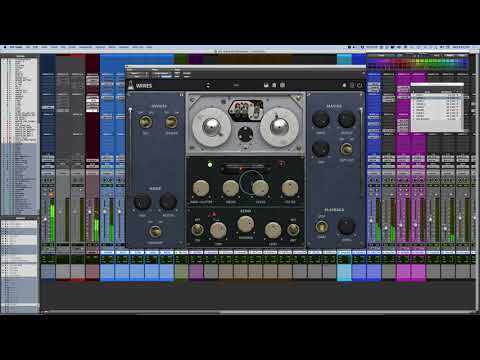Viewport: 480px width, 360px height.
Task: Flip the left brass toggle switch atop left panel
Action: 146,122
